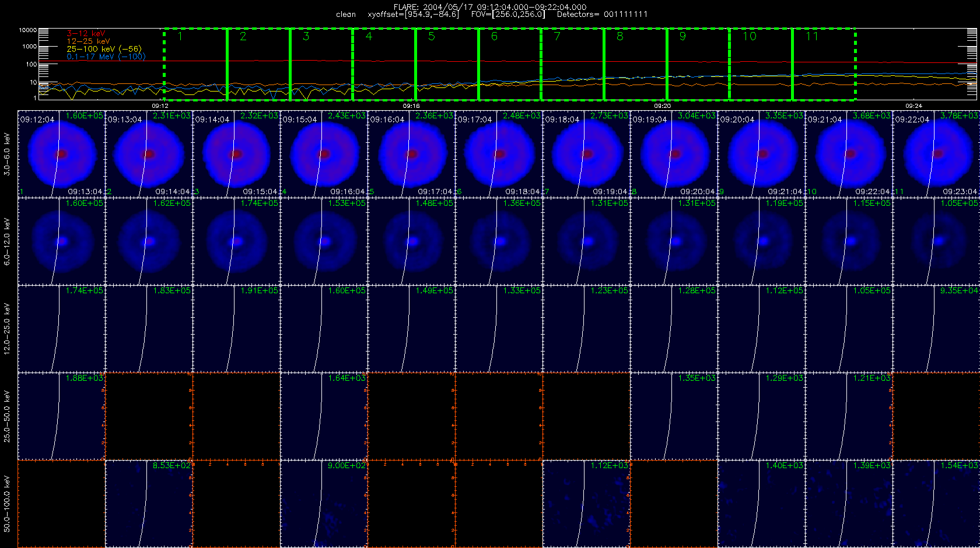The width and height of the screenshot is (980, 548).
Task: Click the yellow 25-100 keV (-56) legend entry
Action: tap(104, 49)
